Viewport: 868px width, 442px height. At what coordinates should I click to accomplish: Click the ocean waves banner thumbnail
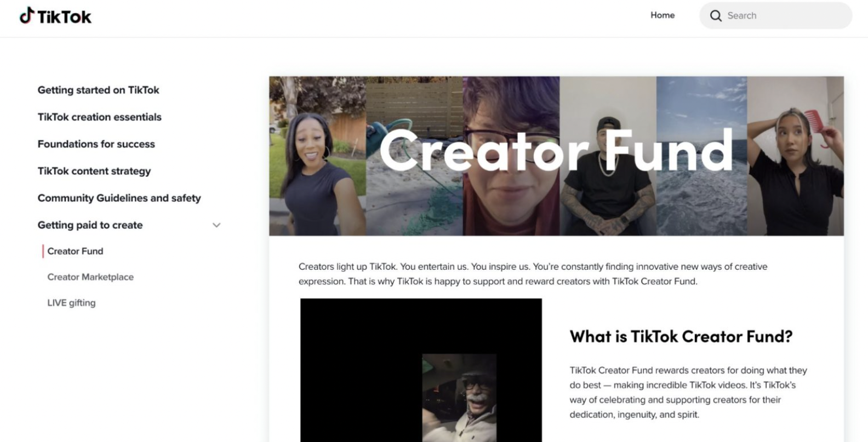[x=702, y=156]
